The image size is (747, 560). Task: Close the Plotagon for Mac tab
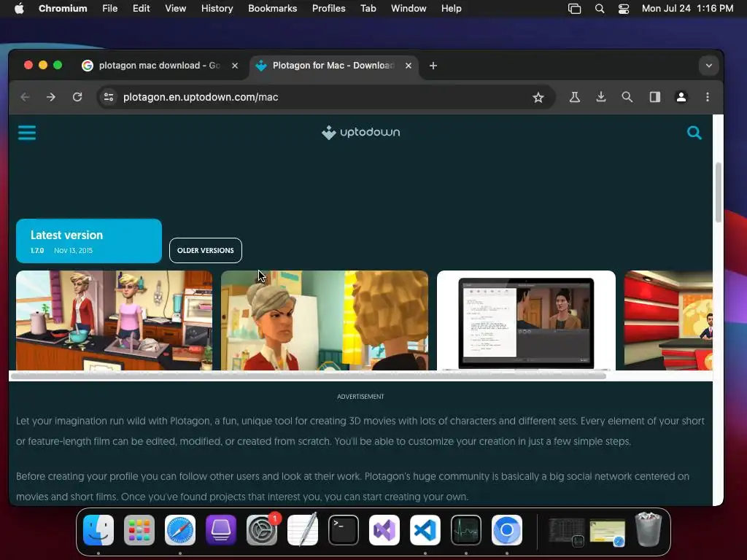(409, 66)
